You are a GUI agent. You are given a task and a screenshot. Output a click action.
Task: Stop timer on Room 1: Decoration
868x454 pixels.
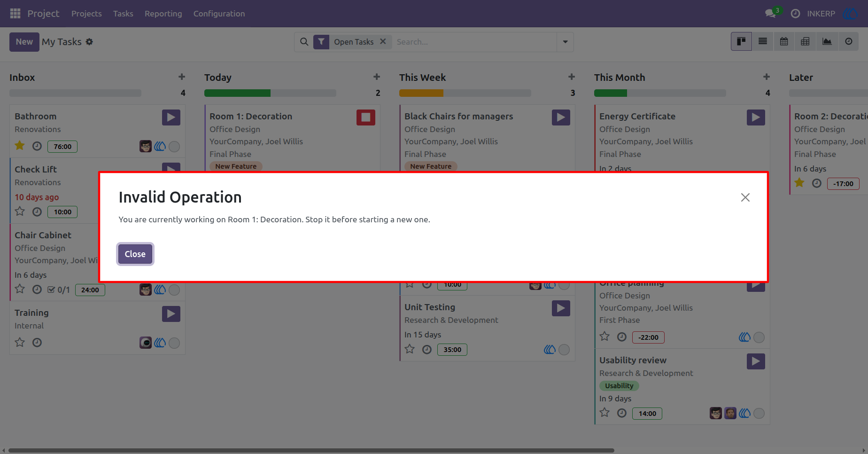click(x=366, y=117)
